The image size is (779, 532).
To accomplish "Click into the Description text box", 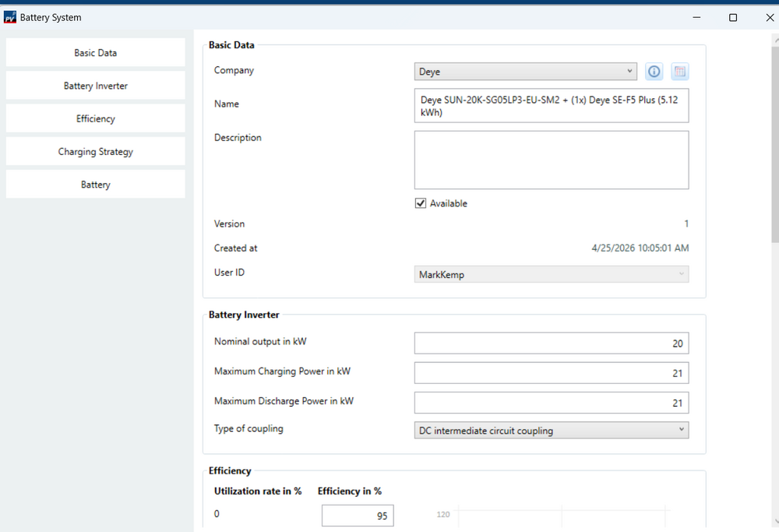I will tap(551, 160).
